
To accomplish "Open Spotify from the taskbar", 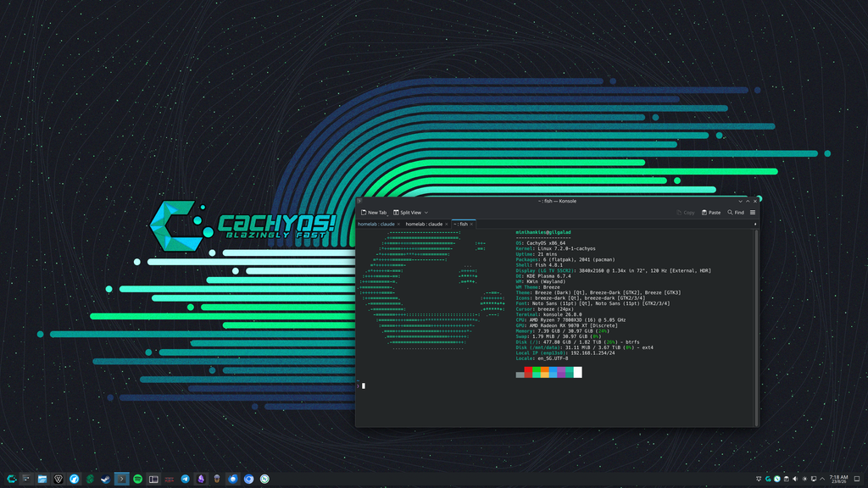I will [x=137, y=480].
